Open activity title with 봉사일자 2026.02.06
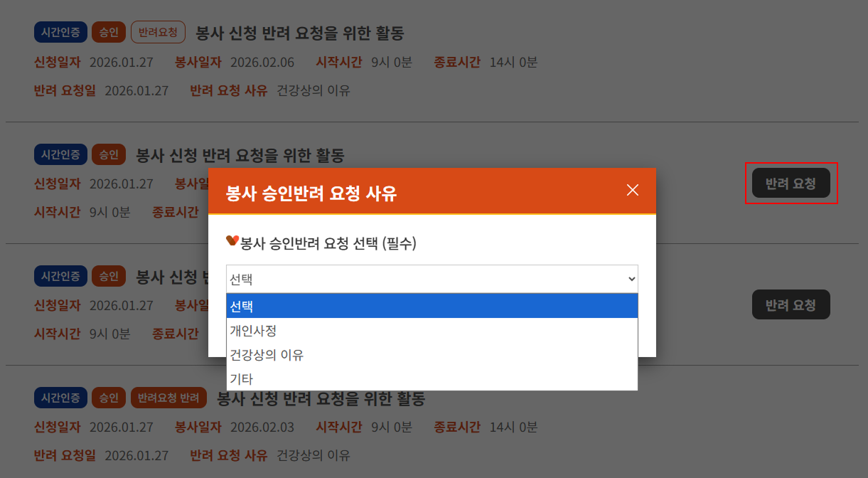This screenshot has width=868, height=478. click(299, 33)
